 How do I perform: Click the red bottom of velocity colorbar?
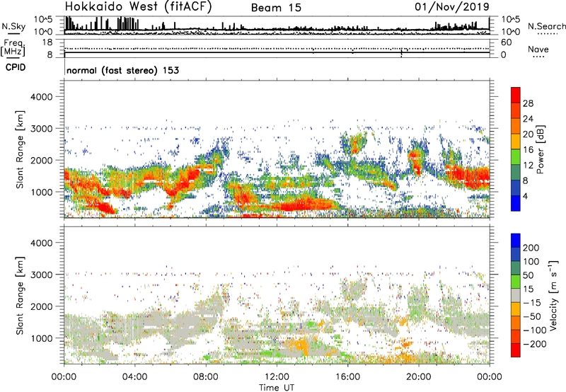point(516,350)
